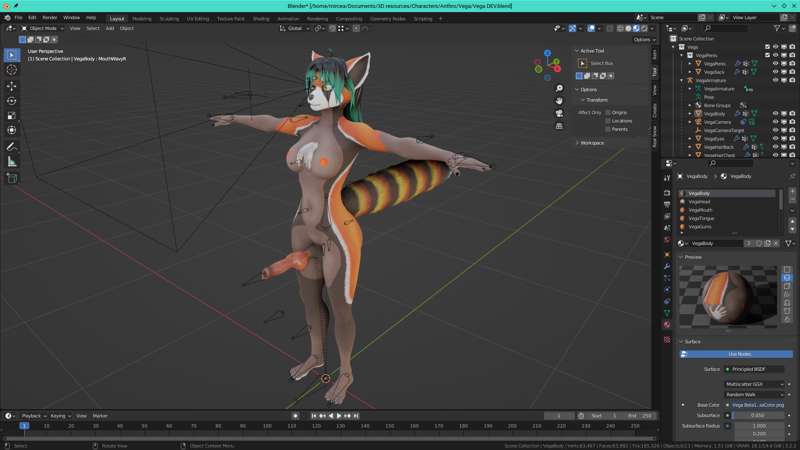Select the Move tool
The height and width of the screenshot is (450, 800).
pos(12,86)
